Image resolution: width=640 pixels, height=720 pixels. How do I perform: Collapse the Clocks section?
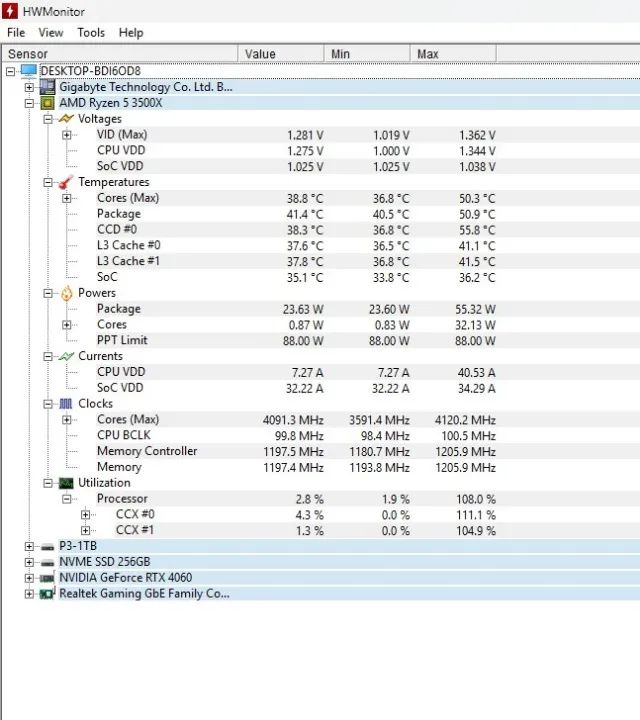[x=48, y=404]
